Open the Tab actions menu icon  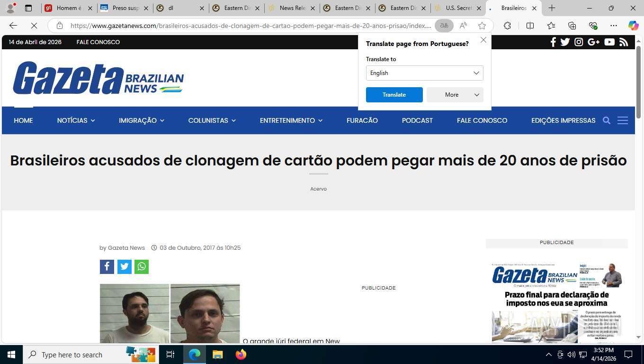point(28,8)
